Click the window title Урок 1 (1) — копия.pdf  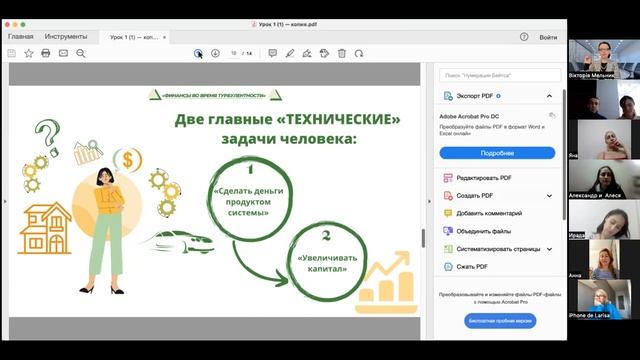[288, 24]
